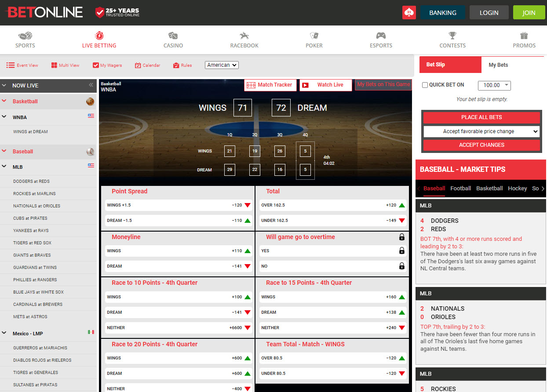
Task: Select the Basketball market tips tab
Action: point(489,189)
